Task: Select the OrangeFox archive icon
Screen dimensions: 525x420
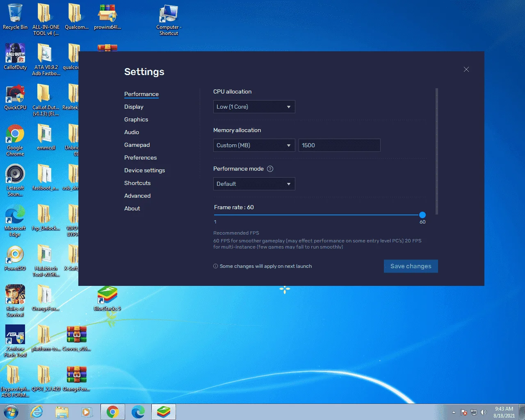Action: [x=77, y=378]
